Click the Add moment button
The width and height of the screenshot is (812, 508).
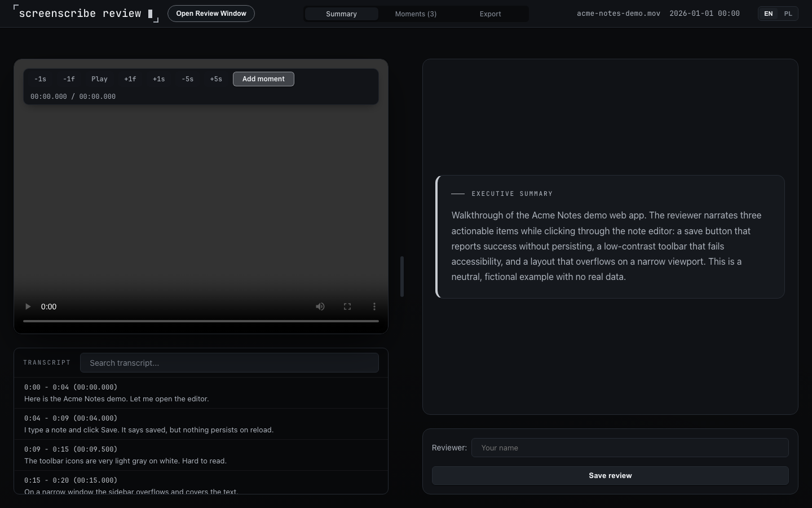tap(263, 79)
